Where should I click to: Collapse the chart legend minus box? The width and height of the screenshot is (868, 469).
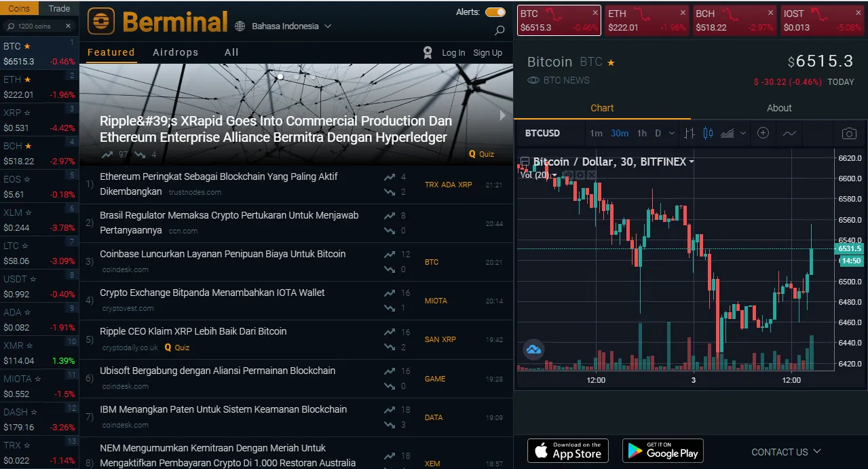pyautogui.click(x=525, y=162)
